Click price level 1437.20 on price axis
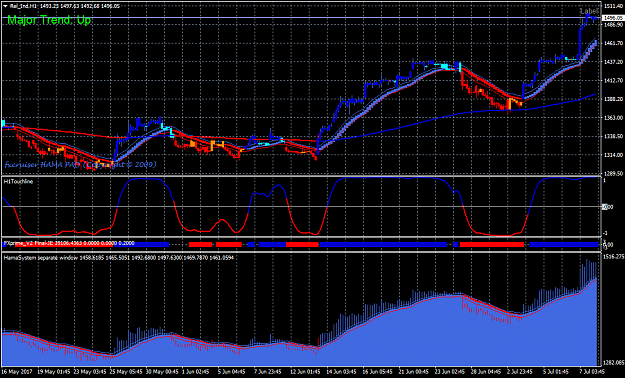Screen dimensions: 625x378 [x=614, y=62]
